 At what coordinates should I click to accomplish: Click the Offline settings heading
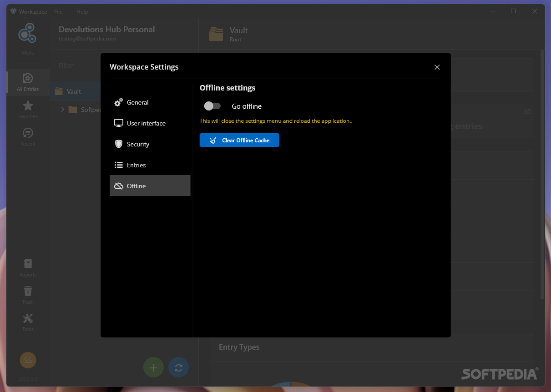(x=227, y=88)
